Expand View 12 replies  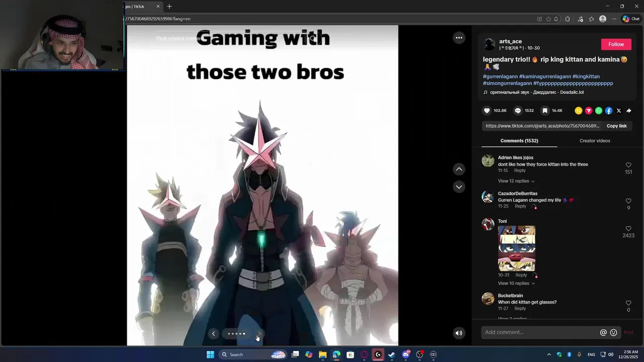point(516,181)
